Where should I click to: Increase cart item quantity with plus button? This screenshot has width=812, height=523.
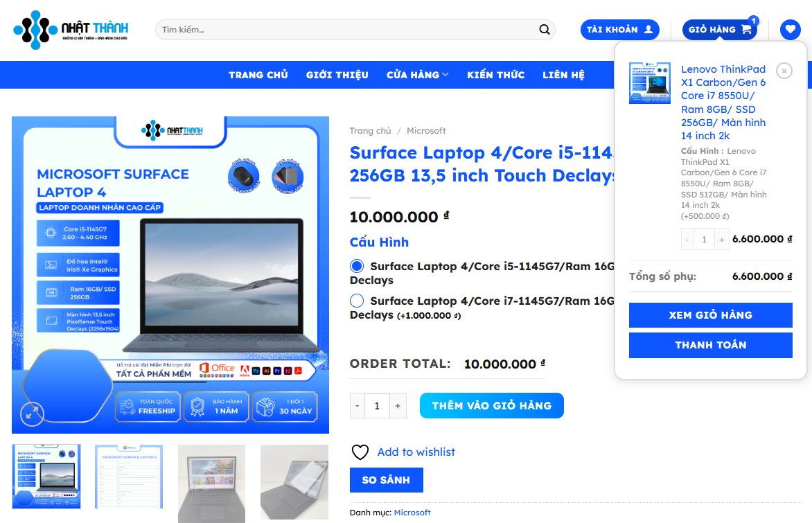click(x=722, y=239)
